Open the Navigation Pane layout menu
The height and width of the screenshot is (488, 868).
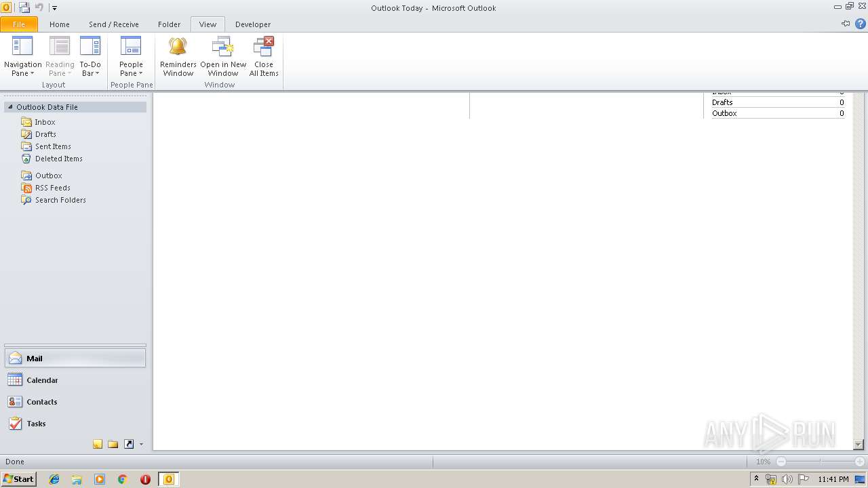(22, 56)
